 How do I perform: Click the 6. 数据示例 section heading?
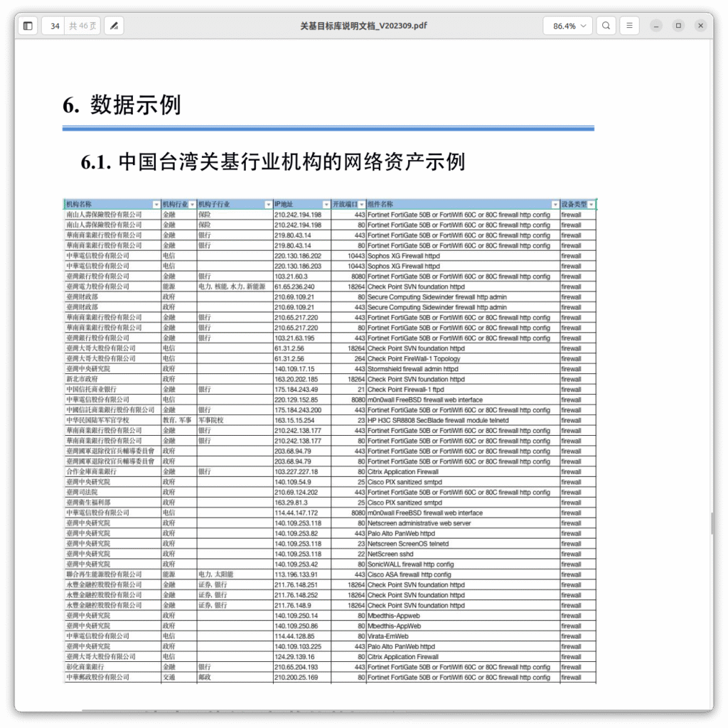click(122, 105)
